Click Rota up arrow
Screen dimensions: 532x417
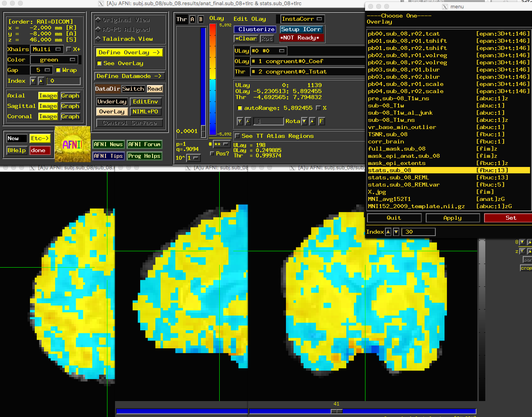click(x=312, y=121)
